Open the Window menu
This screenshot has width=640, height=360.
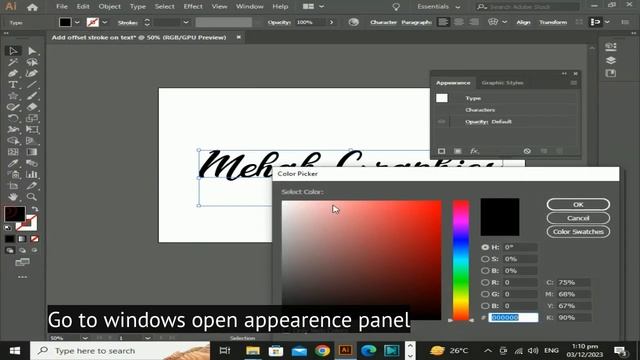(249, 7)
